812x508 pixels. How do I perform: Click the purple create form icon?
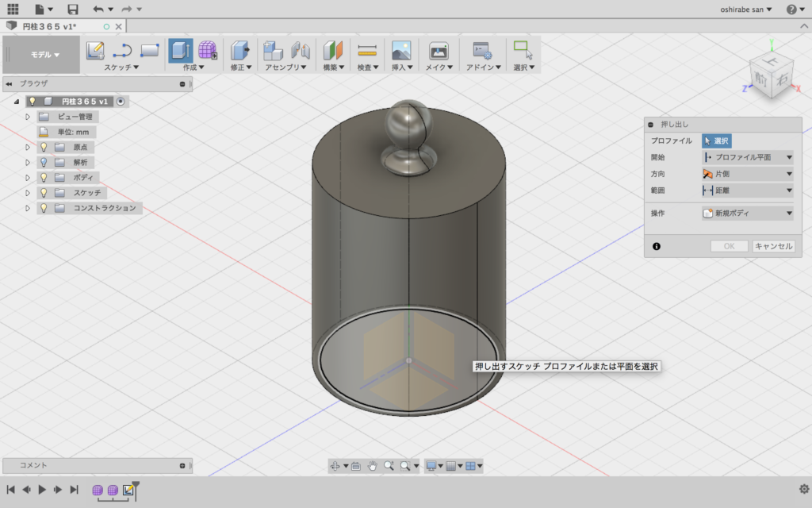click(208, 50)
